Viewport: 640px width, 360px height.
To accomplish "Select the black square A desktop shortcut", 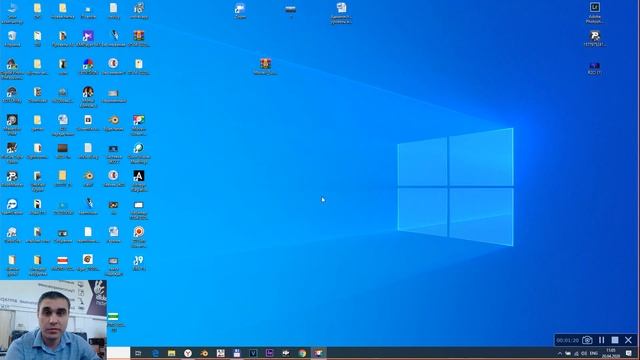I will click(139, 181).
